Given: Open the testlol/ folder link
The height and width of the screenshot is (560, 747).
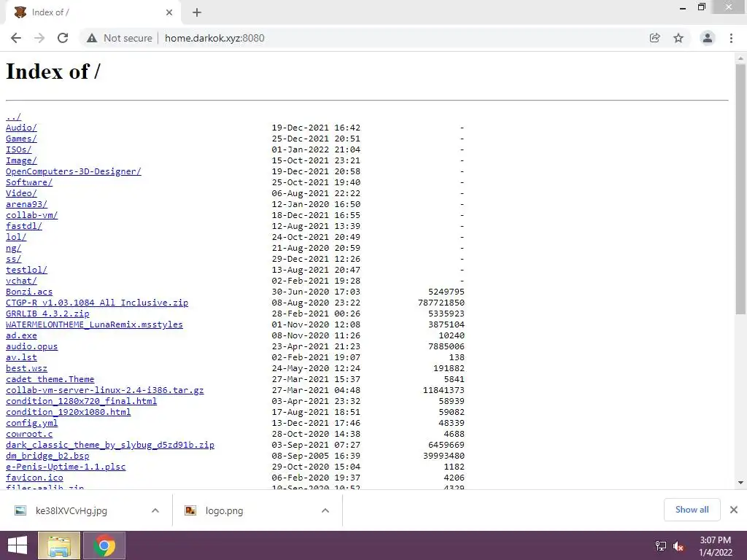Looking at the screenshot, I should [x=27, y=270].
